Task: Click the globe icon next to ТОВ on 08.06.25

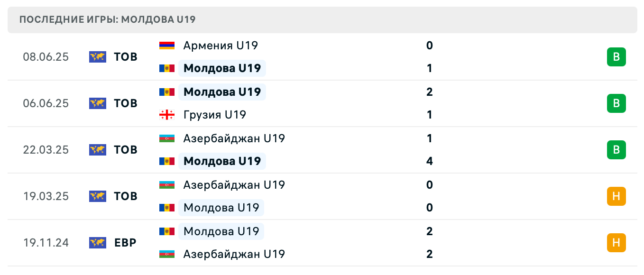Action: tap(97, 57)
